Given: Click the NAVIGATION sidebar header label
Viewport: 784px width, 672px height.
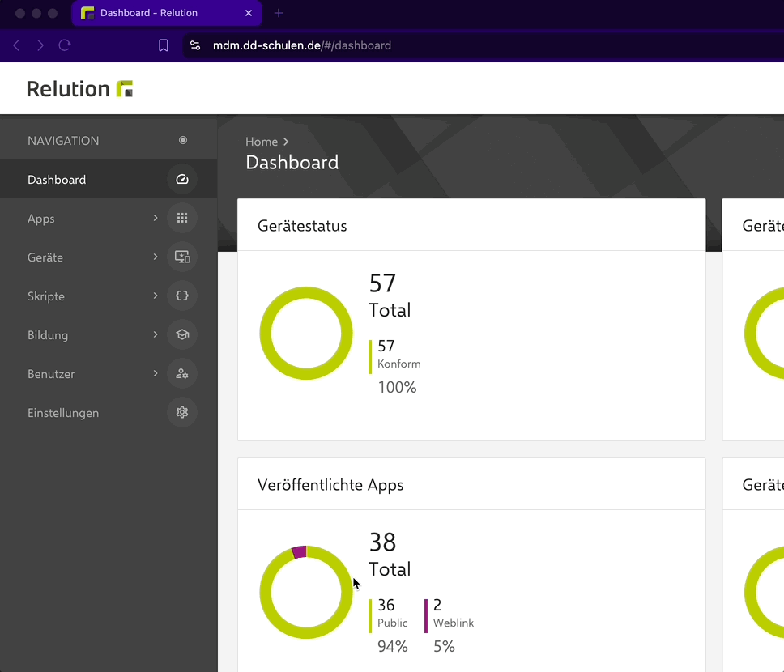Looking at the screenshot, I should click(x=63, y=141).
